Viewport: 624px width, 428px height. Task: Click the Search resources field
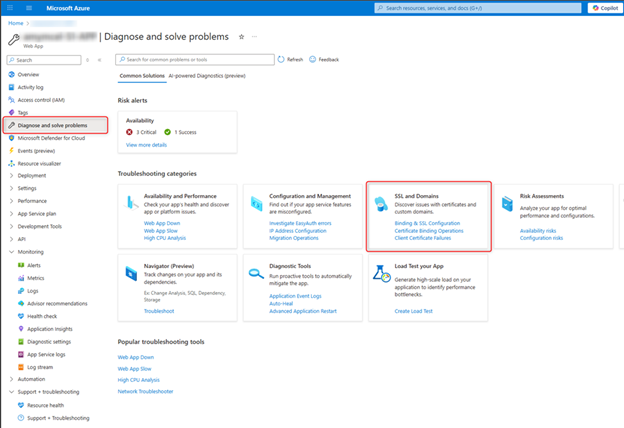point(478,8)
